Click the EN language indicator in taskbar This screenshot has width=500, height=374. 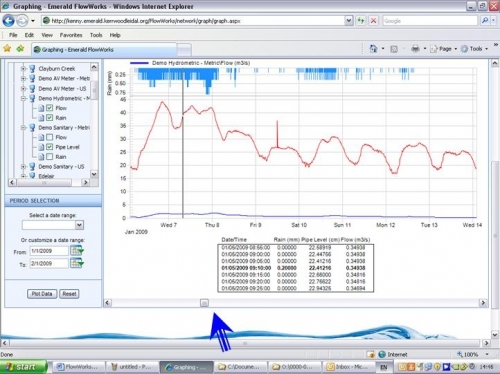[384, 367]
